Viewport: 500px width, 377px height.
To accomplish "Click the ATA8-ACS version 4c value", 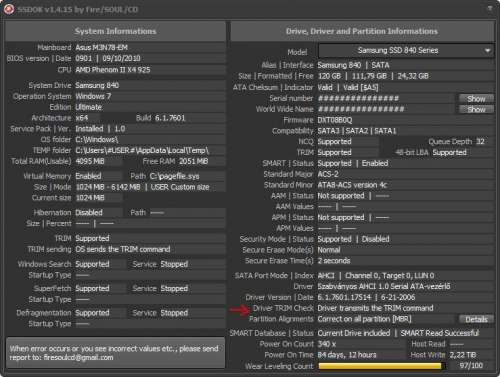I will pyautogui.click(x=352, y=185).
